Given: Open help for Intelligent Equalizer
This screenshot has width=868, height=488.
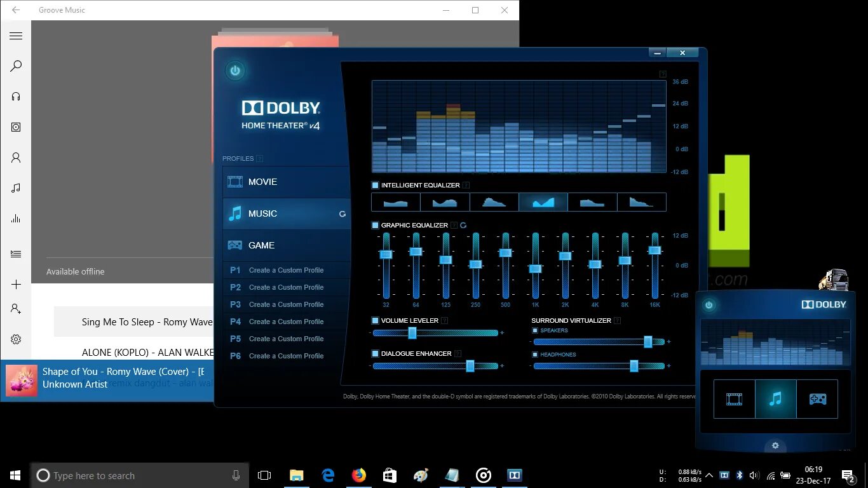Looking at the screenshot, I should [x=466, y=186].
